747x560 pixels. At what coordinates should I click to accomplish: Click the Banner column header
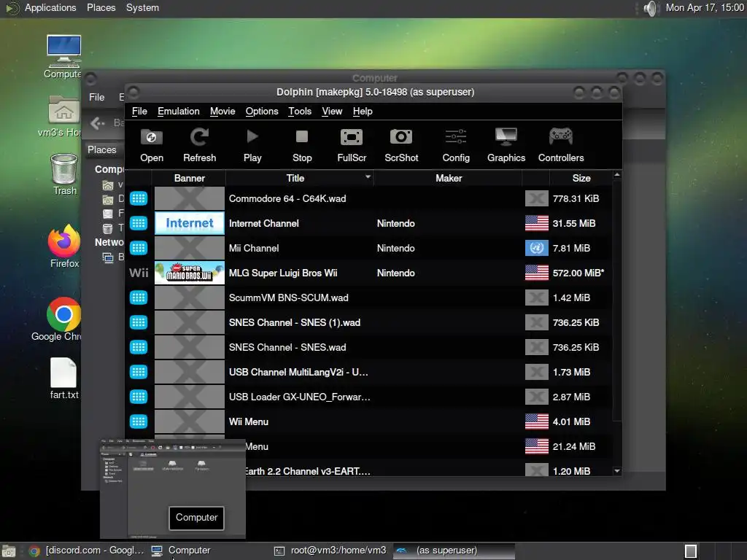(189, 178)
